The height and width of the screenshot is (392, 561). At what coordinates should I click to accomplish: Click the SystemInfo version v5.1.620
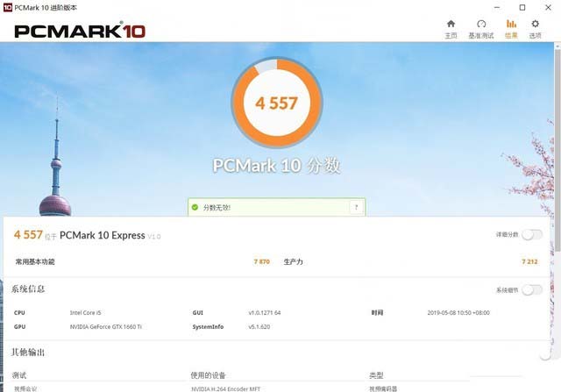click(x=259, y=326)
